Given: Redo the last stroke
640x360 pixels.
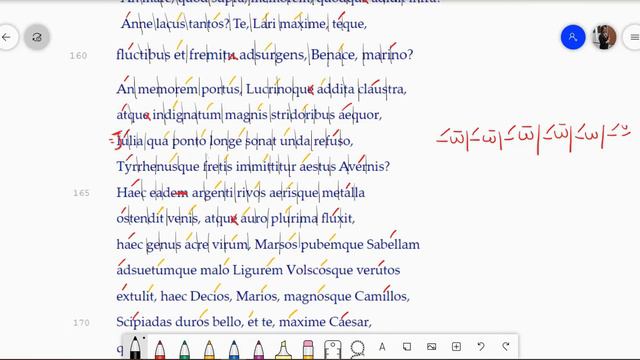Looking at the screenshot, I should pos(506,347).
